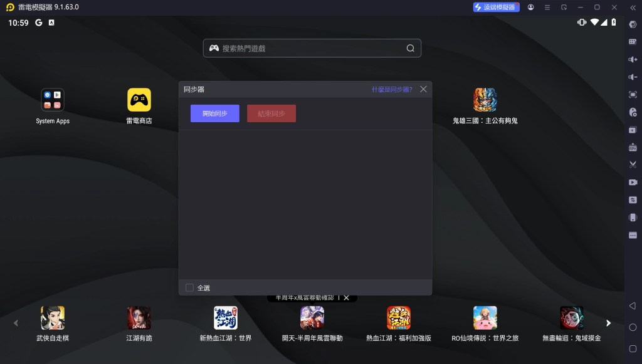Screen dimensions: 642x364
Task: Tap the Android back triangle button
Action: pos(633,306)
